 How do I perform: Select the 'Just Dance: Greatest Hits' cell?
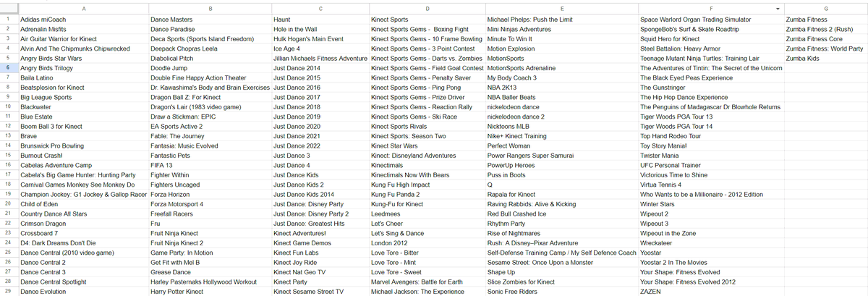tap(320, 224)
